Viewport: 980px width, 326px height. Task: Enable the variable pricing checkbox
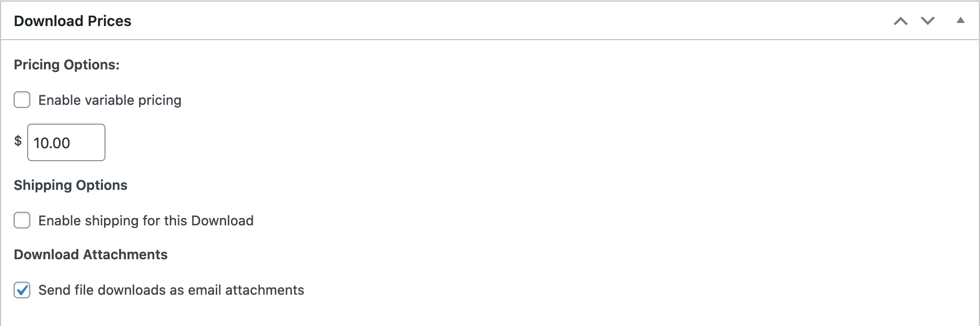coord(22,100)
